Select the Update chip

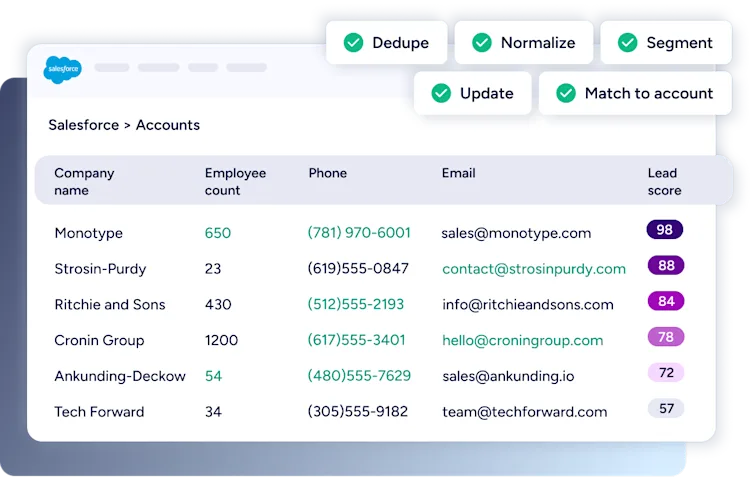pyautogui.click(x=473, y=93)
